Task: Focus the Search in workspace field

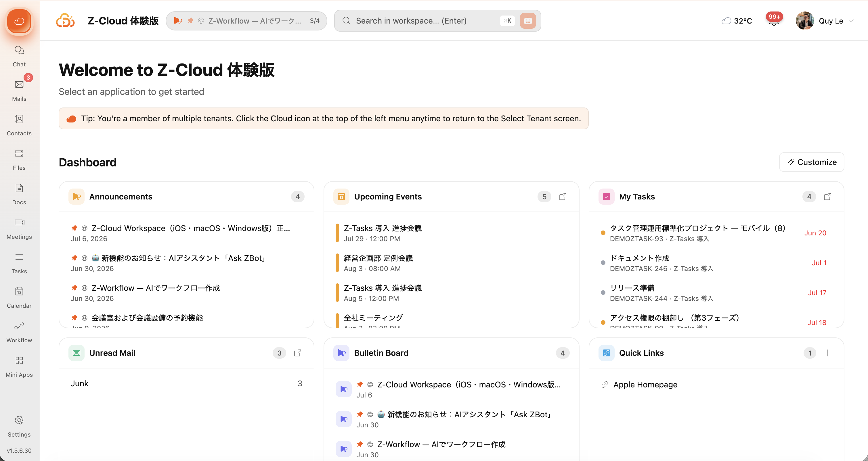Action: [x=437, y=21]
